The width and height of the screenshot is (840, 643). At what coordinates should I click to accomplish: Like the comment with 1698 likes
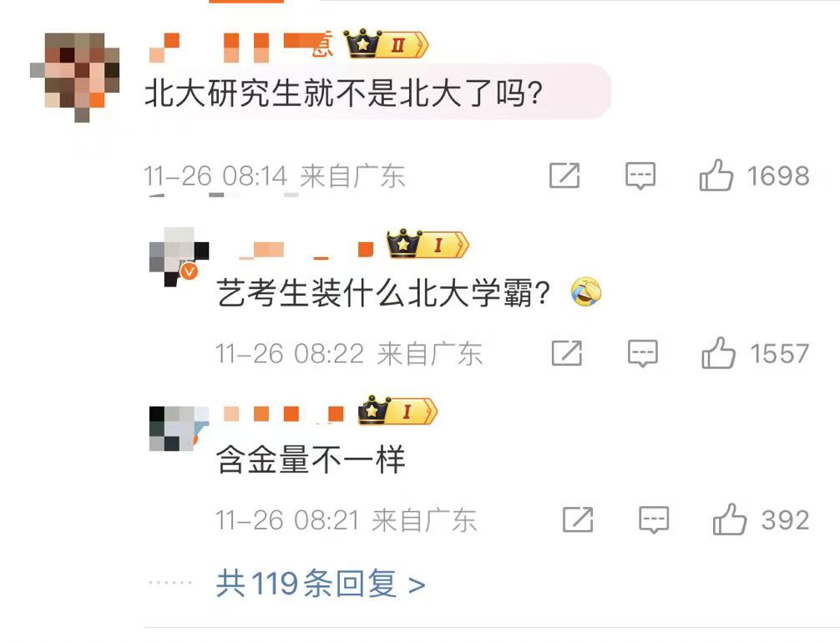pyautogui.click(x=716, y=175)
